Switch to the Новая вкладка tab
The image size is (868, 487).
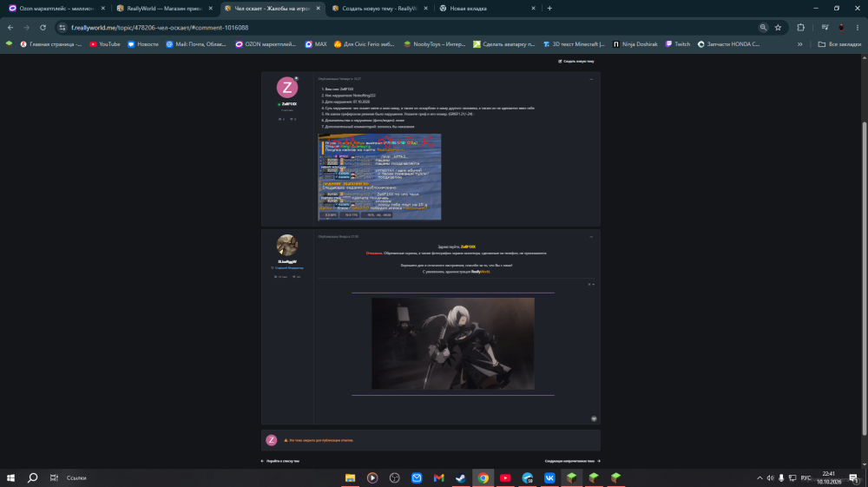(x=487, y=9)
